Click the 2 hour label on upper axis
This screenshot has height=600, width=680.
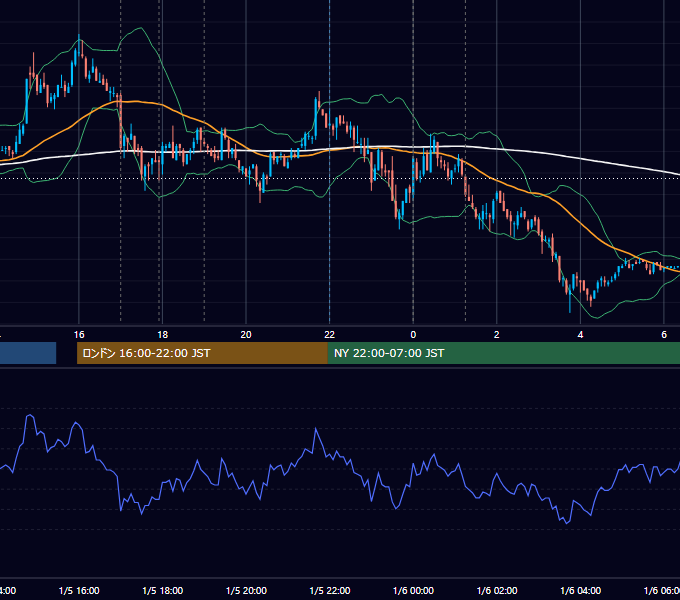497,335
